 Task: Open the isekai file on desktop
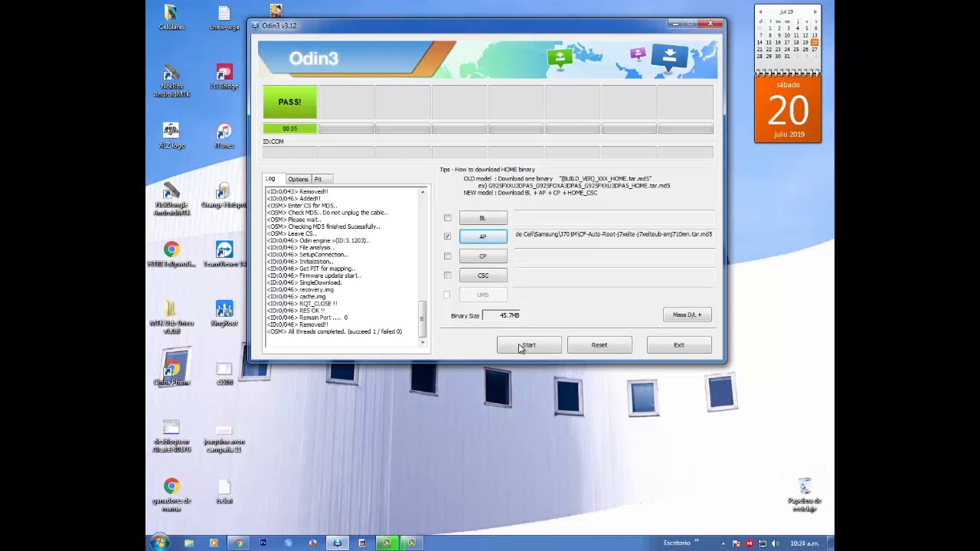tap(224, 491)
